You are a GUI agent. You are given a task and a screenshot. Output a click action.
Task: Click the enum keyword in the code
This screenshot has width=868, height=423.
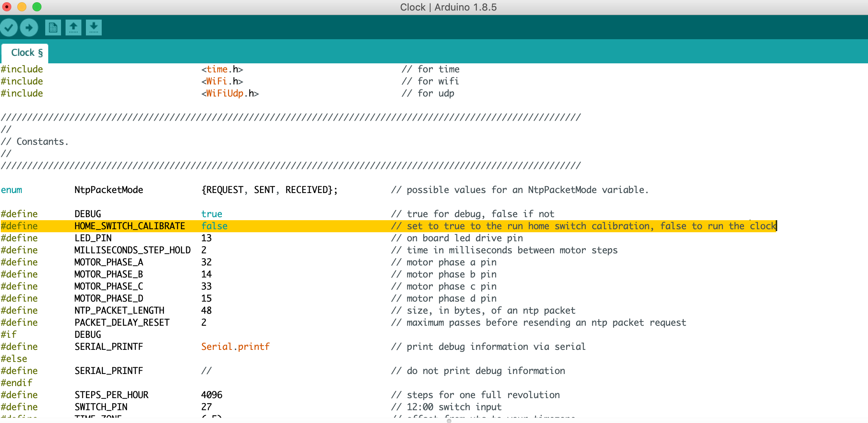pos(12,190)
